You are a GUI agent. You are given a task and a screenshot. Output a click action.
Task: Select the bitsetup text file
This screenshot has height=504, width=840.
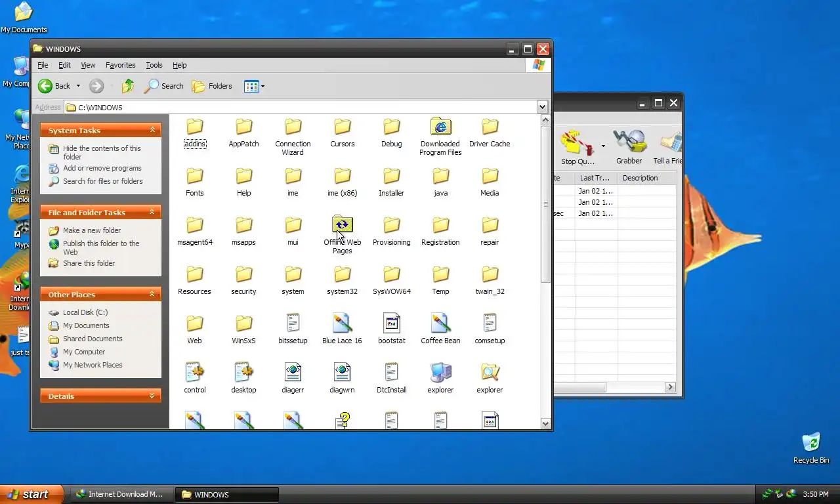coord(293,329)
